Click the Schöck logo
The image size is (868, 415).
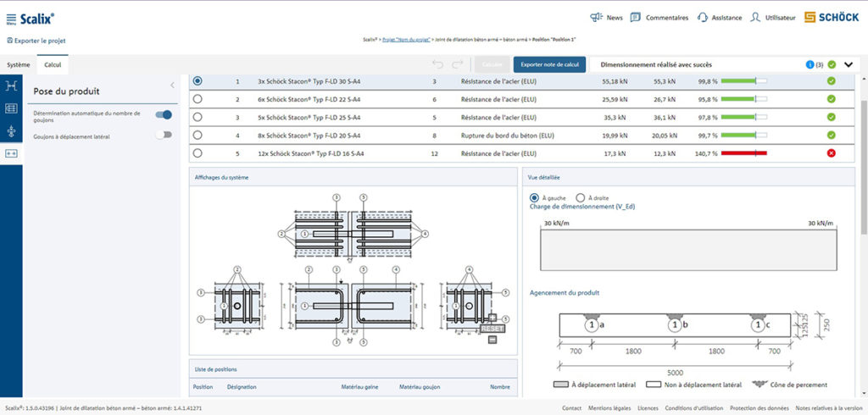[x=831, y=18]
